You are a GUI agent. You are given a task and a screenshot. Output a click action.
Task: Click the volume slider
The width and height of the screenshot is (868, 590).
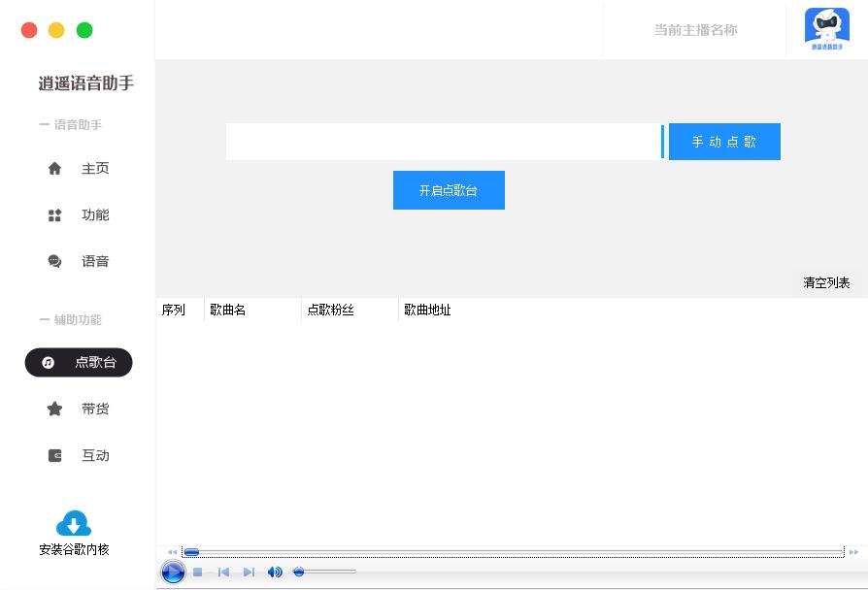(x=325, y=573)
